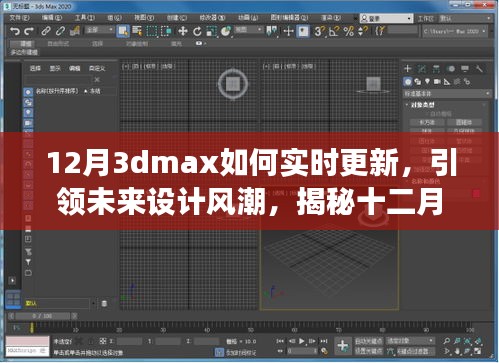This screenshot has width=499, height=363.
Task: Open the 视图(V) menu
Action: point(144,18)
